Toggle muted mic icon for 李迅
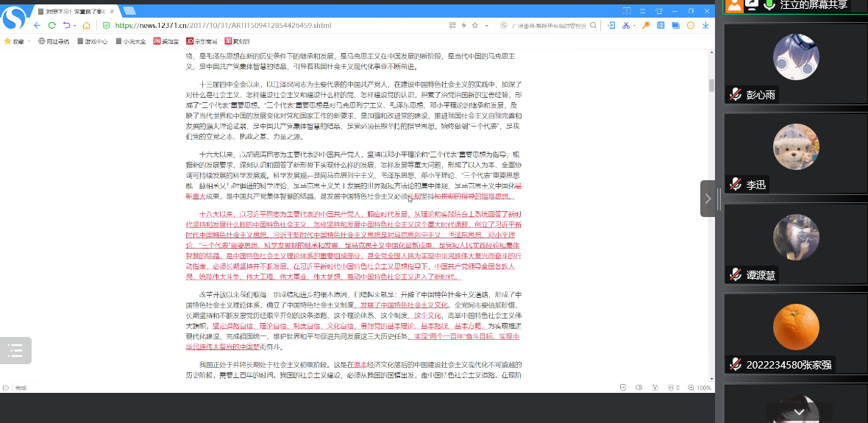The width and height of the screenshot is (868, 423). click(735, 185)
